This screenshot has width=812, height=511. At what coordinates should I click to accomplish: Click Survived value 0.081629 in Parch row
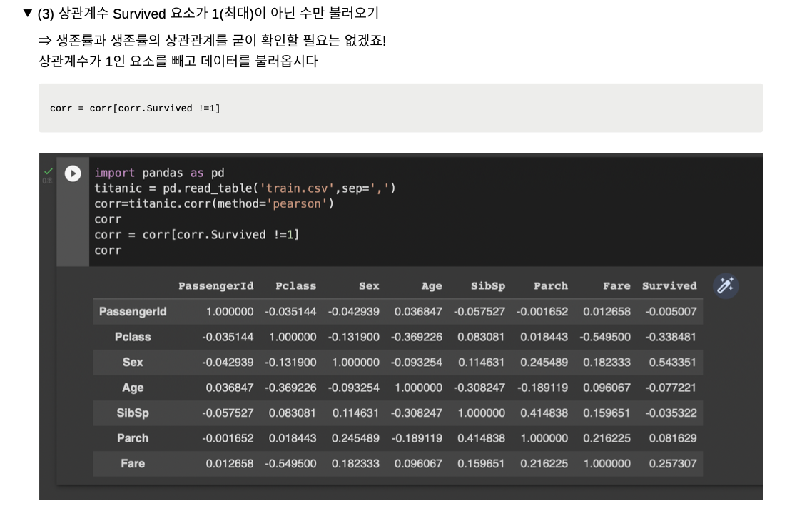[x=673, y=438]
